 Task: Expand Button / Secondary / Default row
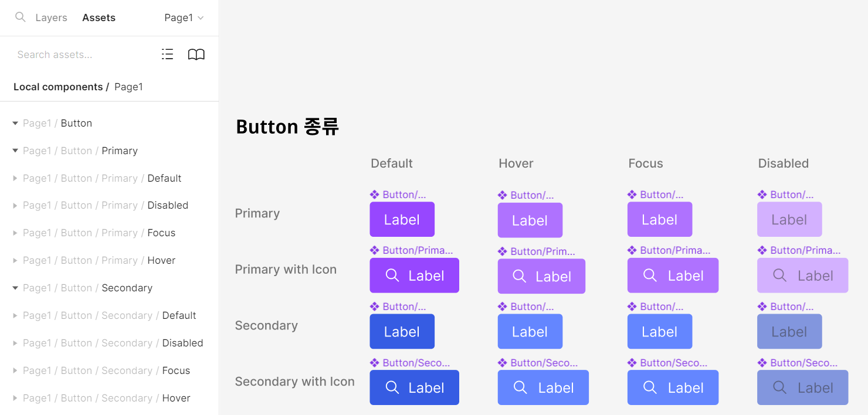(x=15, y=315)
